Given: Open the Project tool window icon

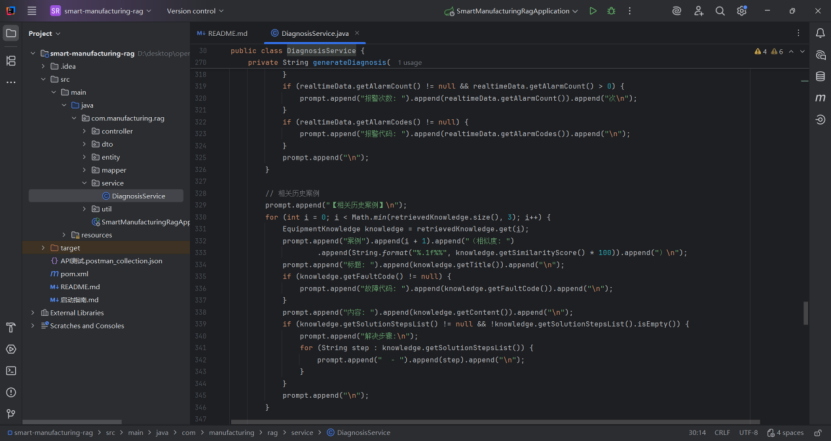Looking at the screenshot, I should [11, 33].
